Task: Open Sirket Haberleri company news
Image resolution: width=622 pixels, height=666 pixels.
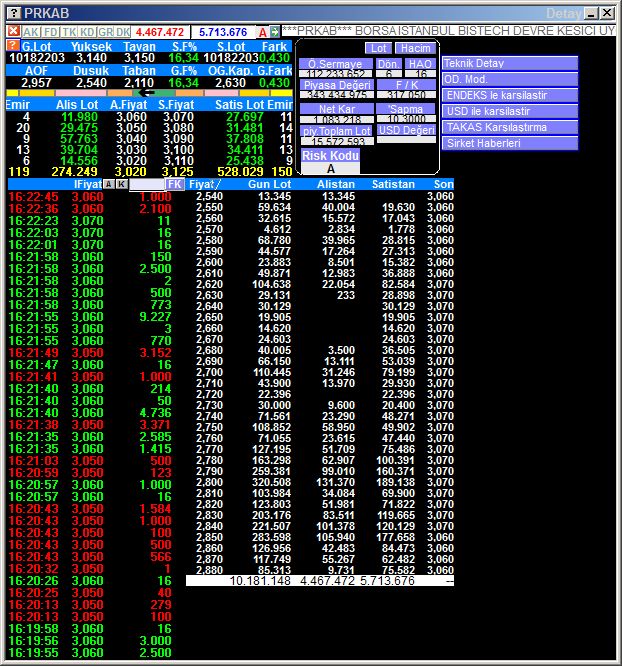Action: pyautogui.click(x=510, y=143)
